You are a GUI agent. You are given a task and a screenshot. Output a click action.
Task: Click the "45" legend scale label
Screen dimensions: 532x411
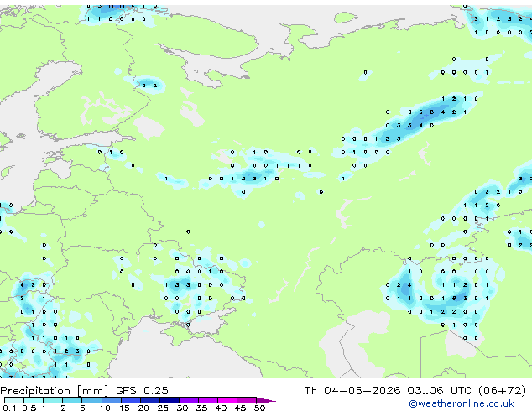click(240, 408)
